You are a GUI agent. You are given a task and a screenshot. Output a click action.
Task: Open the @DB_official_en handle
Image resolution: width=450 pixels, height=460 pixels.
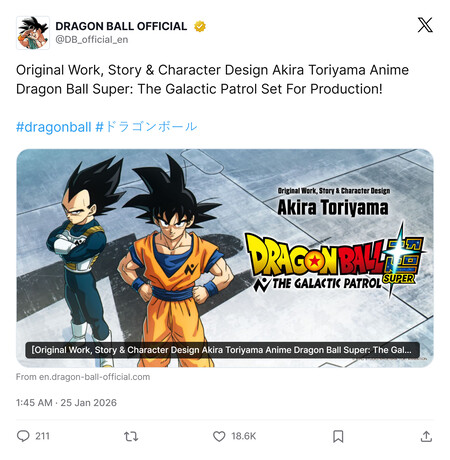tap(92, 40)
